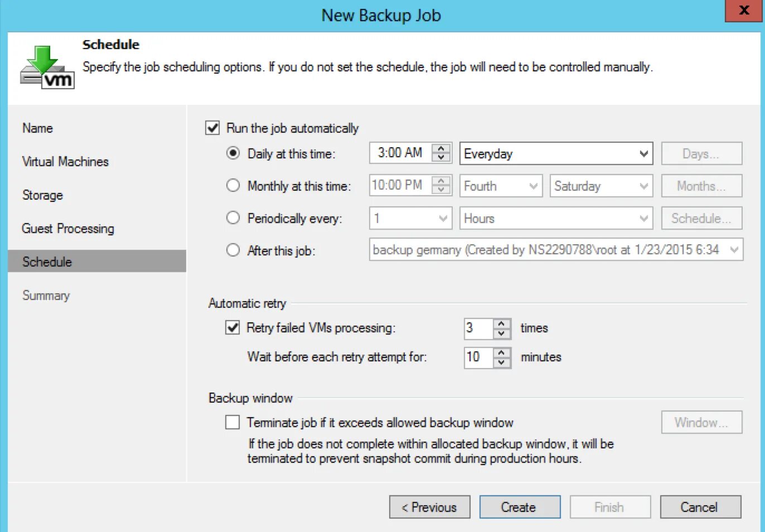Click the Schedule... button
Viewport: 765px width, 532px height.
(x=701, y=218)
